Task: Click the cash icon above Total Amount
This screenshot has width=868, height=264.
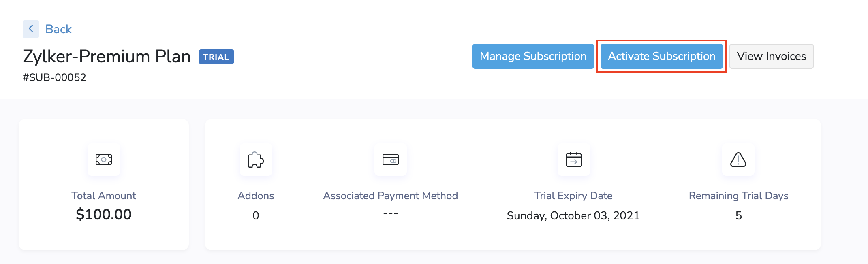Action: pyautogui.click(x=104, y=160)
